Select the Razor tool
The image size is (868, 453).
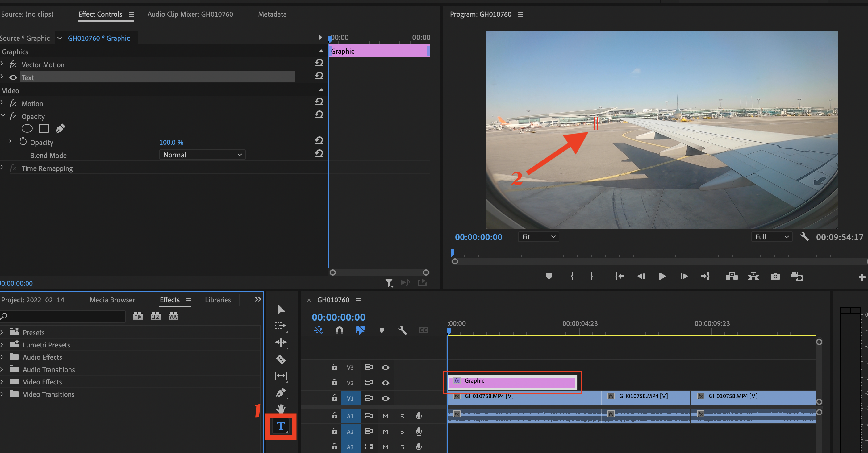pyautogui.click(x=281, y=359)
